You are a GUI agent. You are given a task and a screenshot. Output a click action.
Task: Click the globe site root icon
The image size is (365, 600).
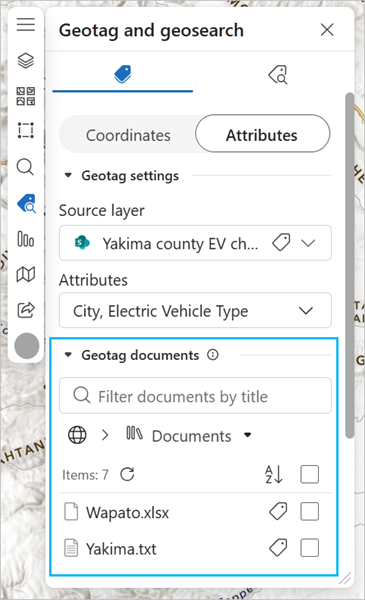[x=77, y=435]
